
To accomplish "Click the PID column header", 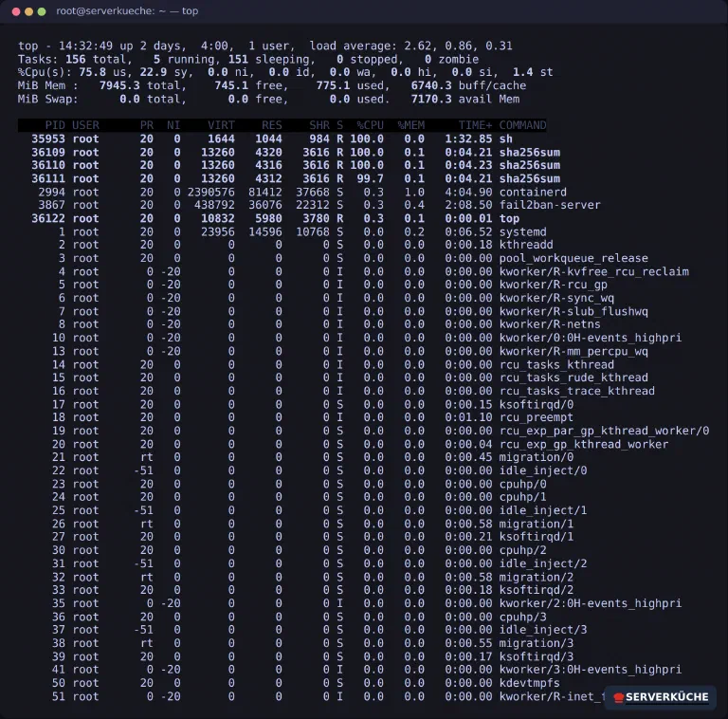I will click(55, 125).
